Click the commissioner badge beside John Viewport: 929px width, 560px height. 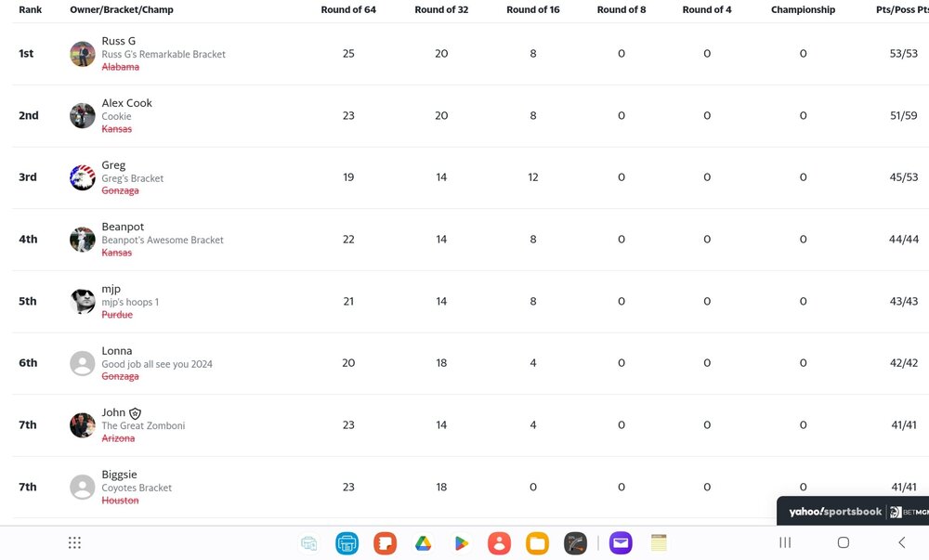point(135,413)
